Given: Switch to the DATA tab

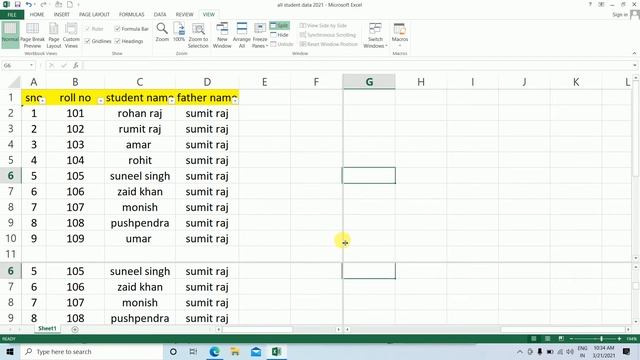Looking at the screenshot, I should (x=160, y=14).
